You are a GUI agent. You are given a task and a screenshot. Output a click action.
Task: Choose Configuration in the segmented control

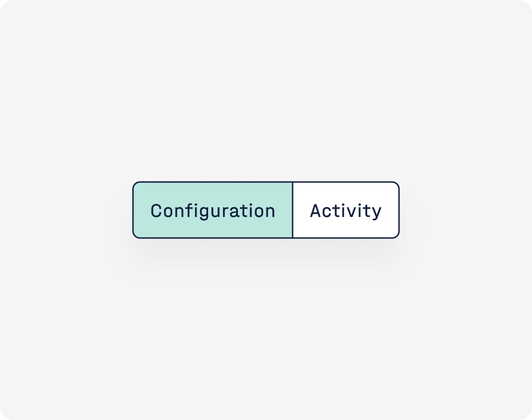pos(213,210)
